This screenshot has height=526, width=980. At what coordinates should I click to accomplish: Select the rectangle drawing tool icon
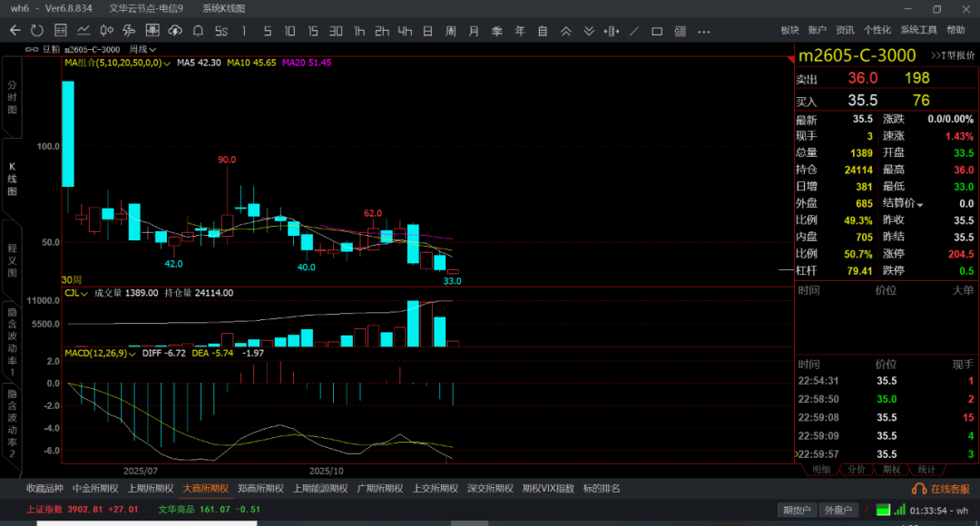coord(657,31)
